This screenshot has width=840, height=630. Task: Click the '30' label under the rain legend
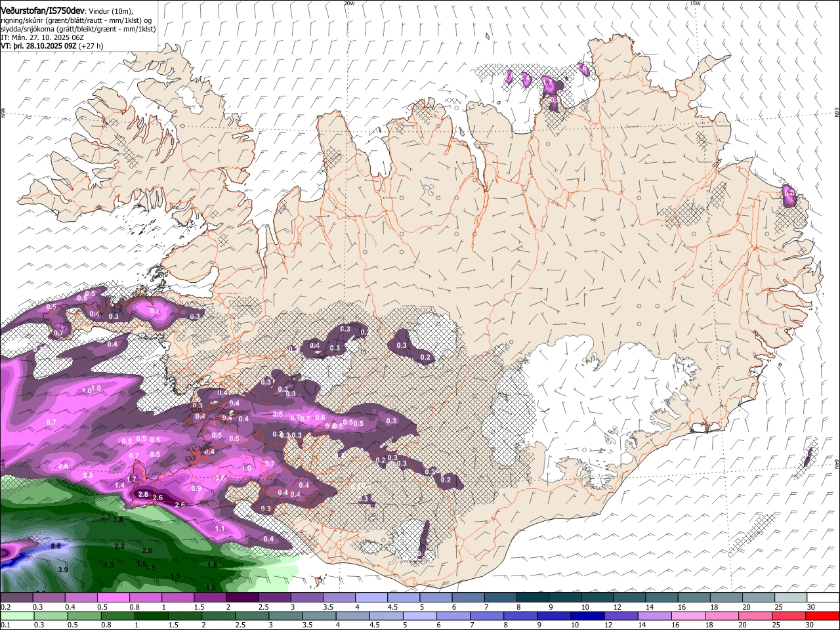810,625
